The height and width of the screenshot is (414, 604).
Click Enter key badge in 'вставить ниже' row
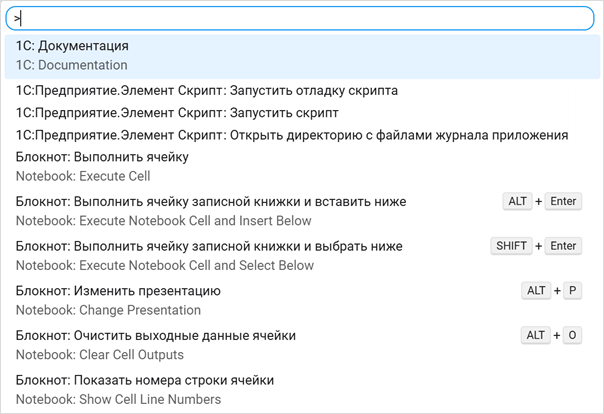coord(564,201)
